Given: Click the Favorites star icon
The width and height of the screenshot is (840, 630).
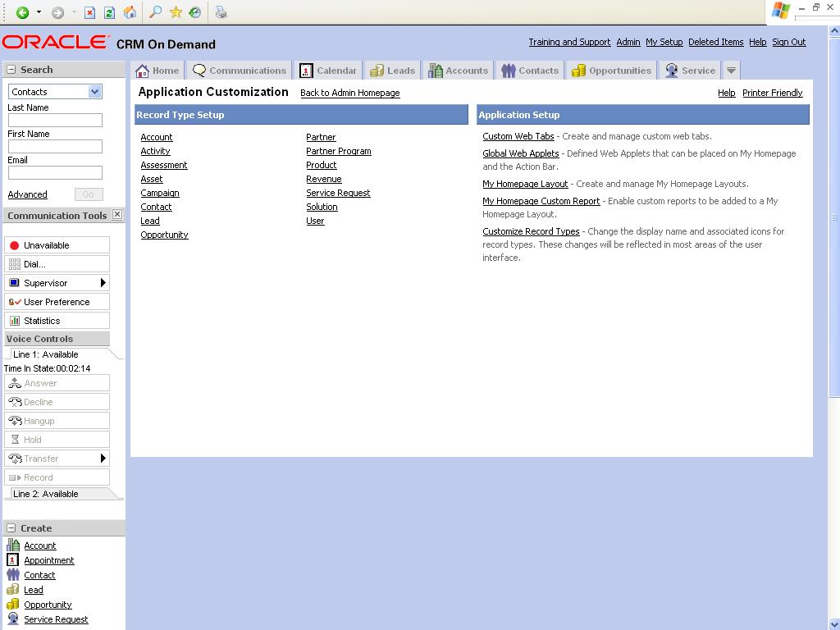Looking at the screenshot, I should [x=176, y=11].
